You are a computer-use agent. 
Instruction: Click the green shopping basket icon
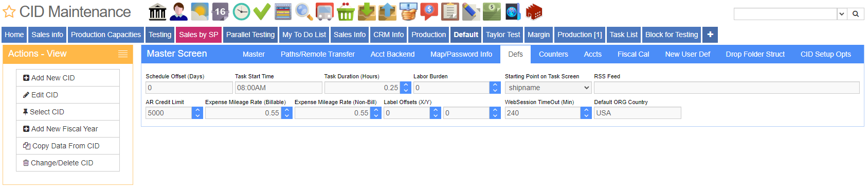pos(346,12)
